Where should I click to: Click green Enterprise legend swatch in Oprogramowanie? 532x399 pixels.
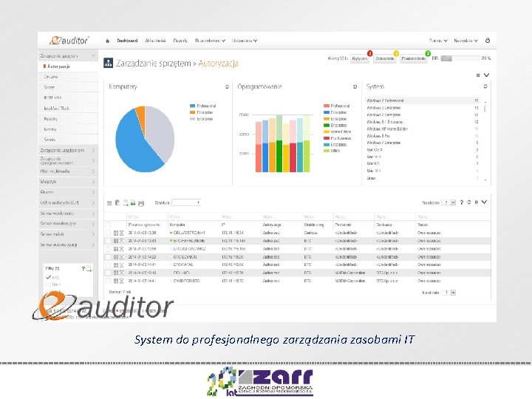tap(327, 125)
